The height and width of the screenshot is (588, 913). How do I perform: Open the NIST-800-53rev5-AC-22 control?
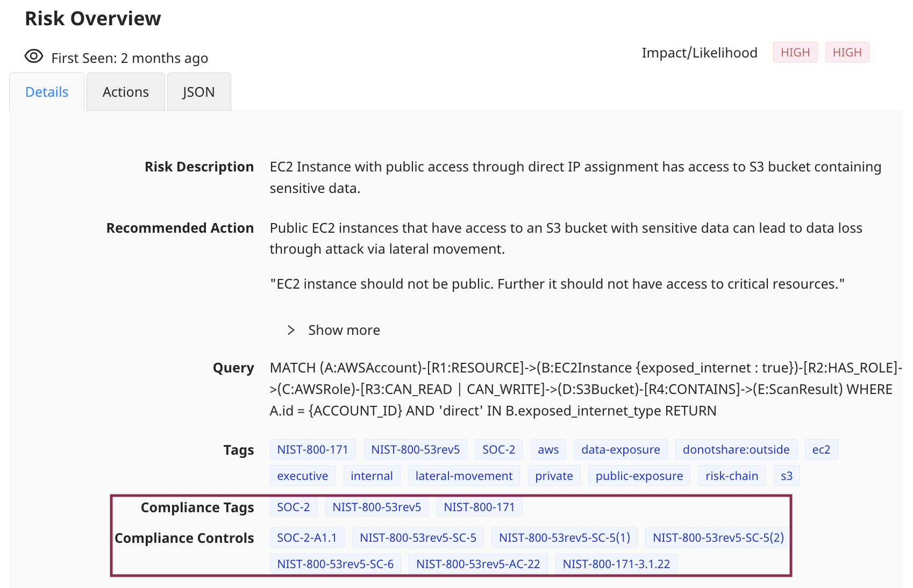tap(479, 564)
